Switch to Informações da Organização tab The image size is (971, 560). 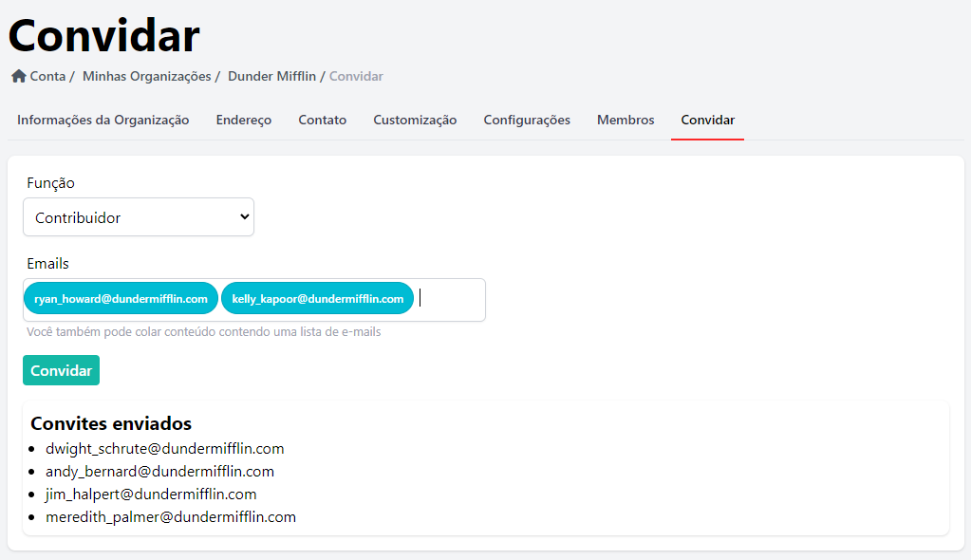coord(103,121)
